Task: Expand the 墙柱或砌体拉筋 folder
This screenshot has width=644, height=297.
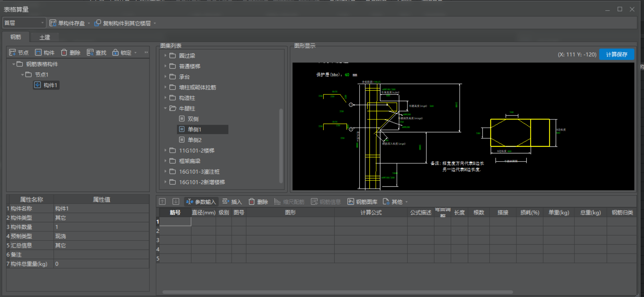Action: point(165,87)
